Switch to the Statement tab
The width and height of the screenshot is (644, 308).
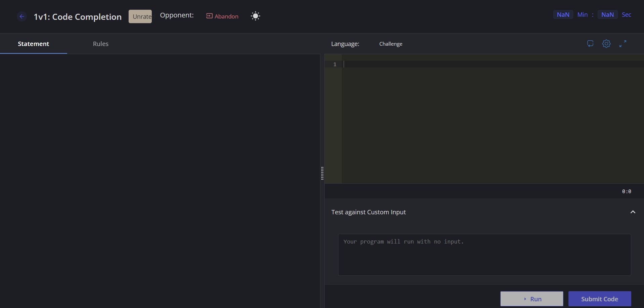coord(34,44)
